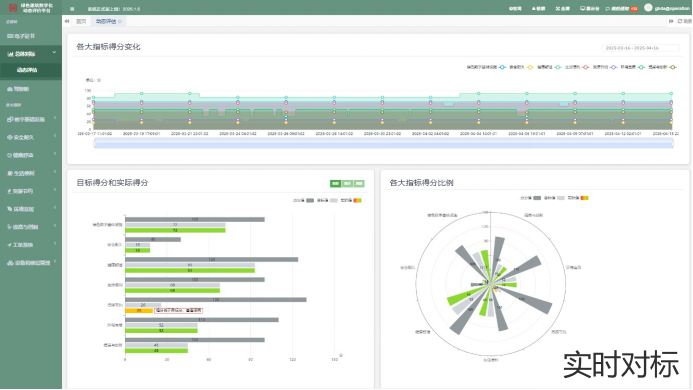The width and height of the screenshot is (693, 390).
Task: Click the middle green bar-chart view button
Action: point(347,184)
